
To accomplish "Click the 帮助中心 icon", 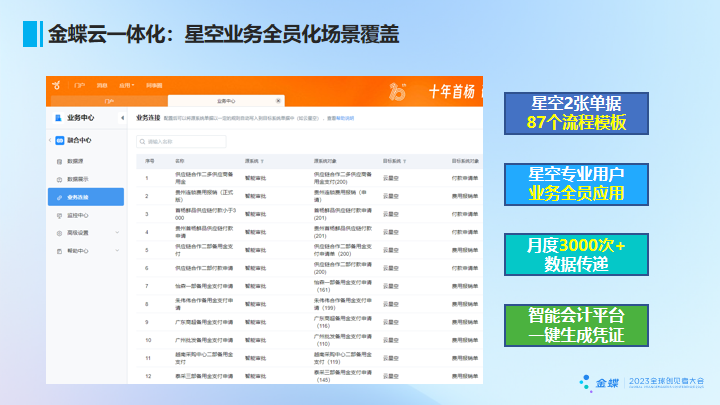I will [59, 251].
